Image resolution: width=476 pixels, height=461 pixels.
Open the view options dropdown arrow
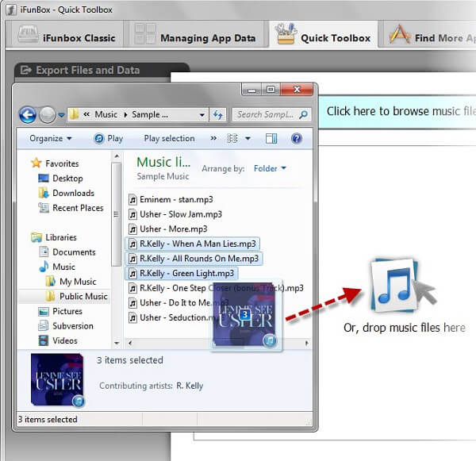[x=248, y=139]
